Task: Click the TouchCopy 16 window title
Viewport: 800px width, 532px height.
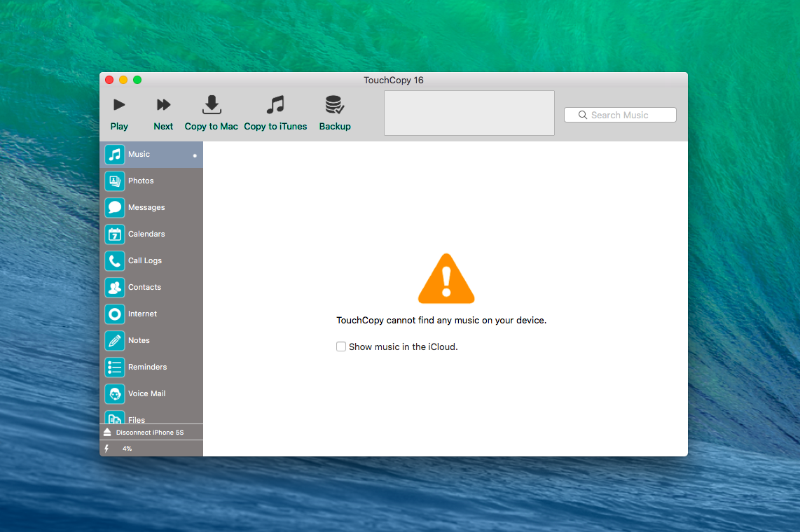Action: click(394, 80)
